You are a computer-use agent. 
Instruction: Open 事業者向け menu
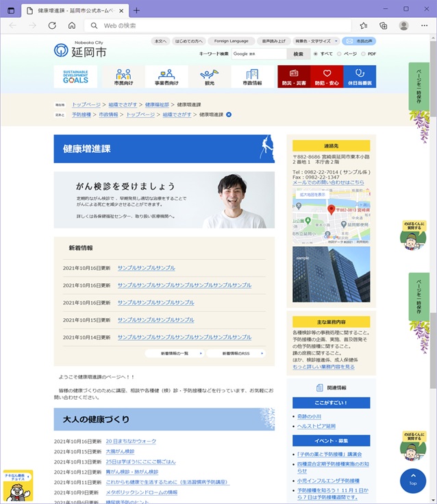(166, 77)
